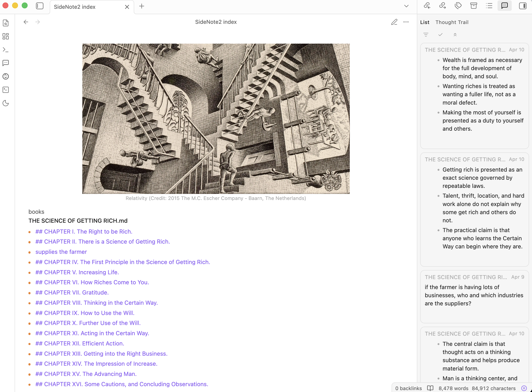Open the tags pane icon

(x=458, y=6)
